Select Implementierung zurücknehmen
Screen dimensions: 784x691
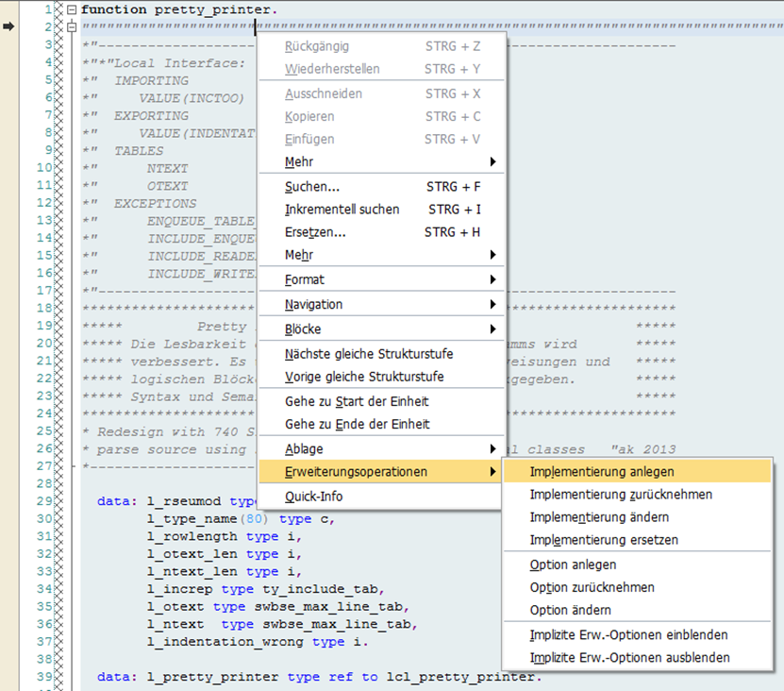click(638, 495)
